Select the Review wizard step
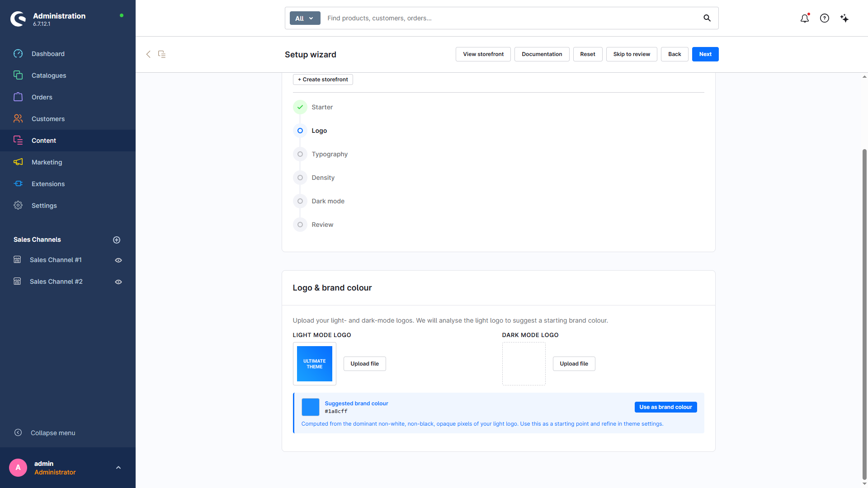 313,225
